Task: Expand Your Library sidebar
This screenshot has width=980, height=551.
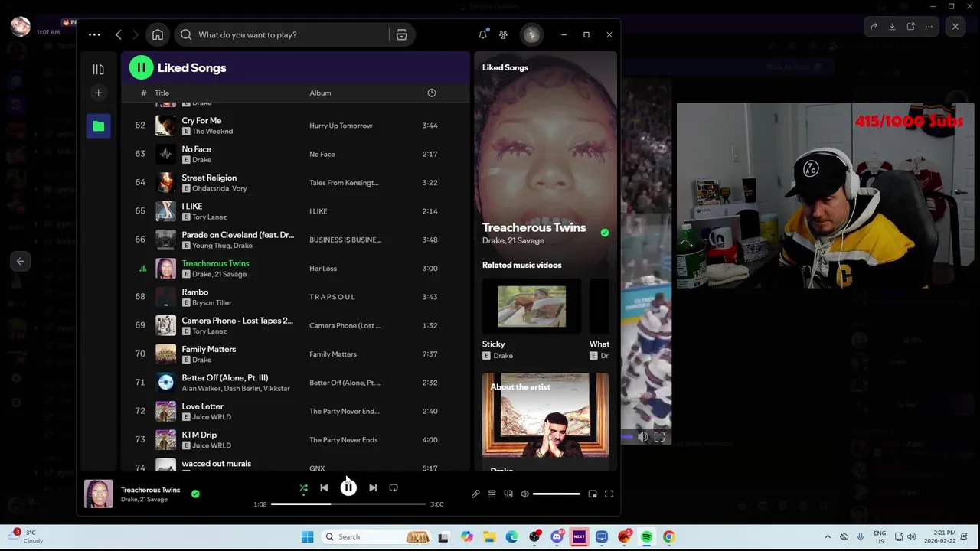Action: click(x=98, y=70)
